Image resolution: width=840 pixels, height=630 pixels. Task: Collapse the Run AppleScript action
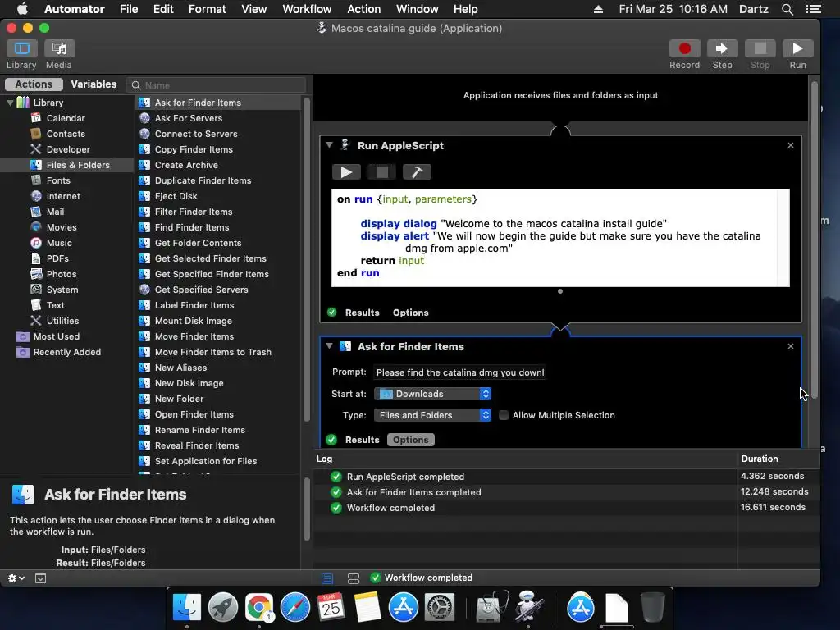[x=330, y=144]
